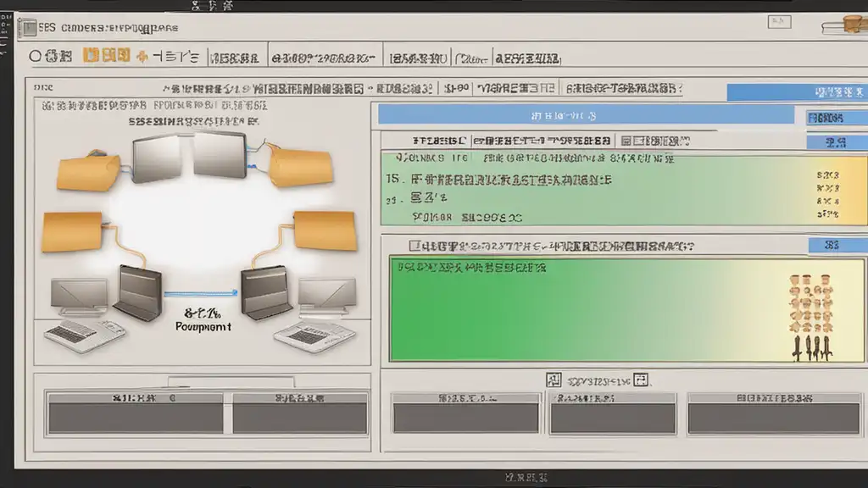Select the '$1-90' tab in the second row
This screenshot has width=868, height=488.
[x=457, y=88]
